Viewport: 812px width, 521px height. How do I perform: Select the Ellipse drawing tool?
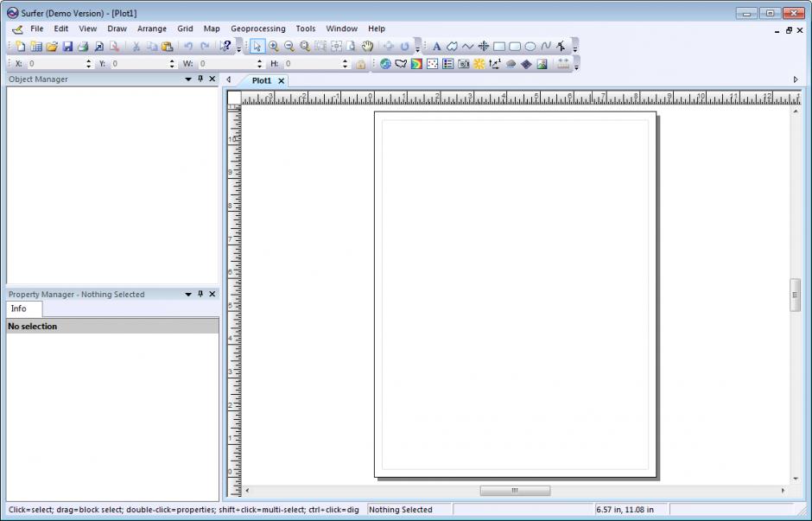530,47
